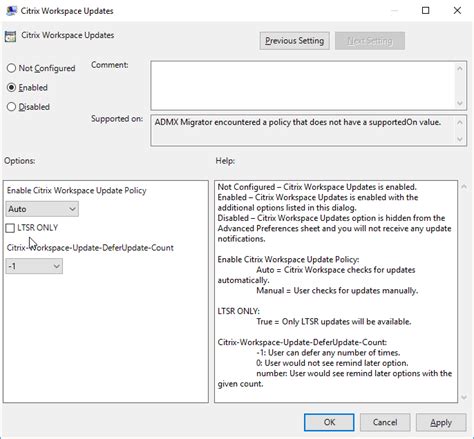Click the Supported on box scroll up arrow
The image size is (474, 439).
460,123
